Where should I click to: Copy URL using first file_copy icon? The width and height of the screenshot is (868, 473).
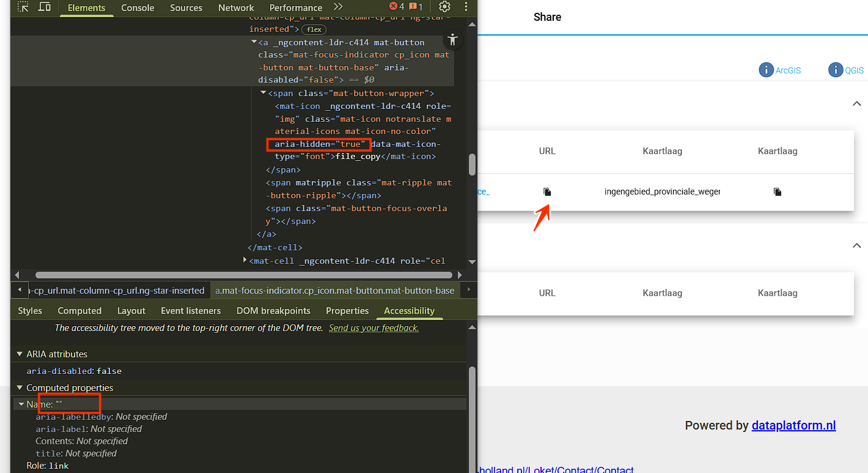(547, 192)
